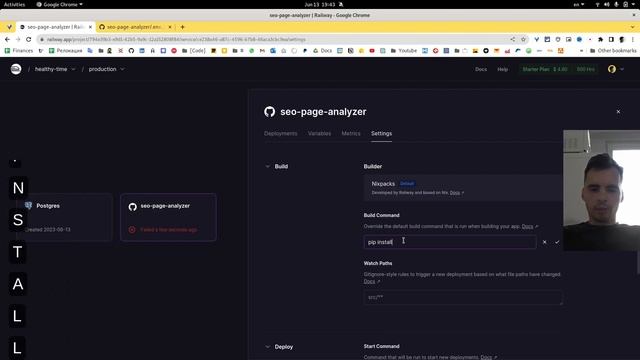
Task: Open the Help link in header
Action: click(502, 69)
